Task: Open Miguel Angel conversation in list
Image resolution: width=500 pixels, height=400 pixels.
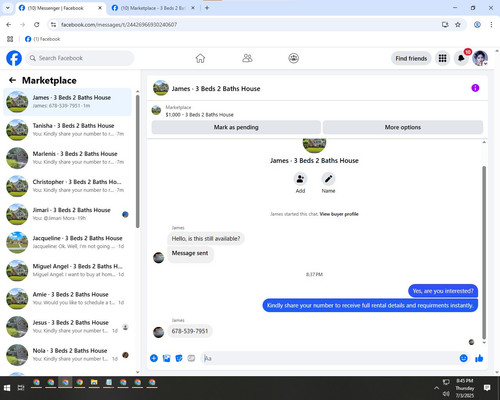Action: point(67,270)
